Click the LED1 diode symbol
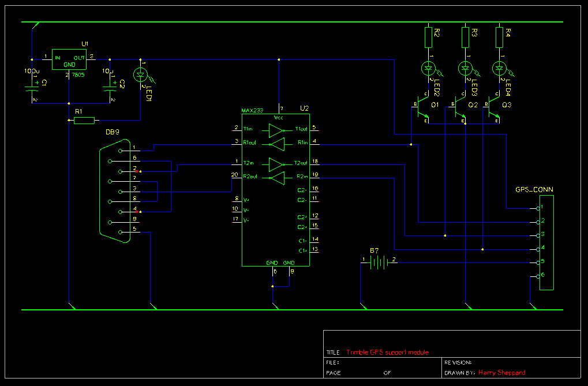This screenshot has width=588, height=386. coord(141,75)
